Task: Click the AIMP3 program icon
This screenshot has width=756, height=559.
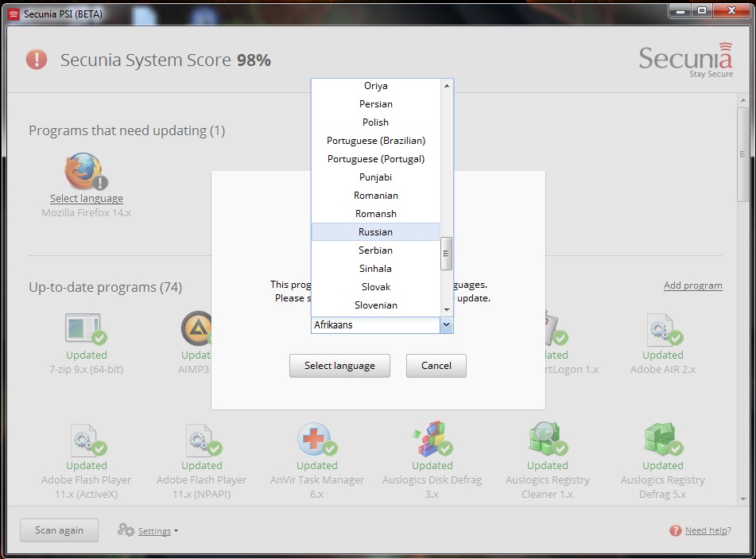Action: [196, 328]
